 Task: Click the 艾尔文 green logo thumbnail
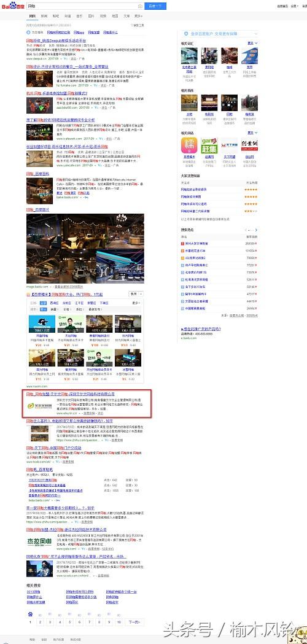[x=39, y=406]
